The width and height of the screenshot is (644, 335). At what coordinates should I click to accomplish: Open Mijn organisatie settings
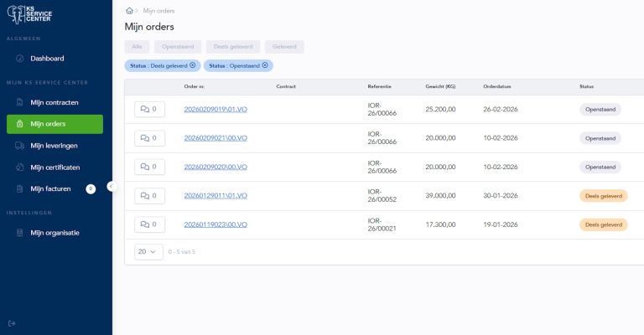(55, 233)
